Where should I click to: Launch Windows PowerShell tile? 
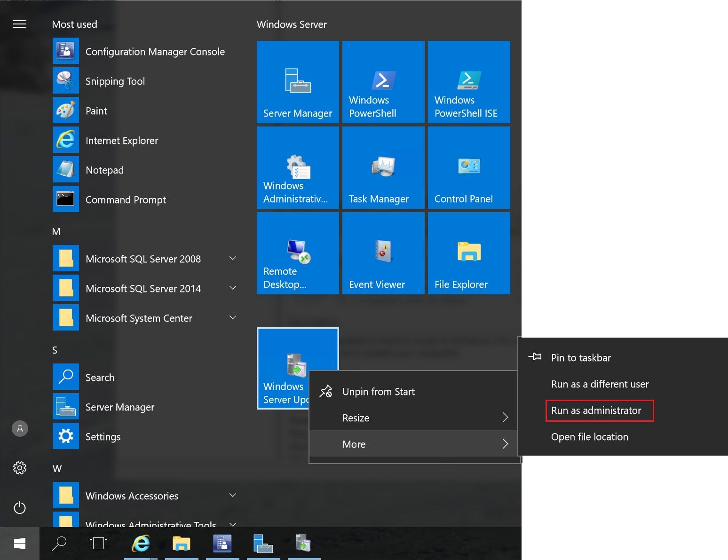point(383,82)
